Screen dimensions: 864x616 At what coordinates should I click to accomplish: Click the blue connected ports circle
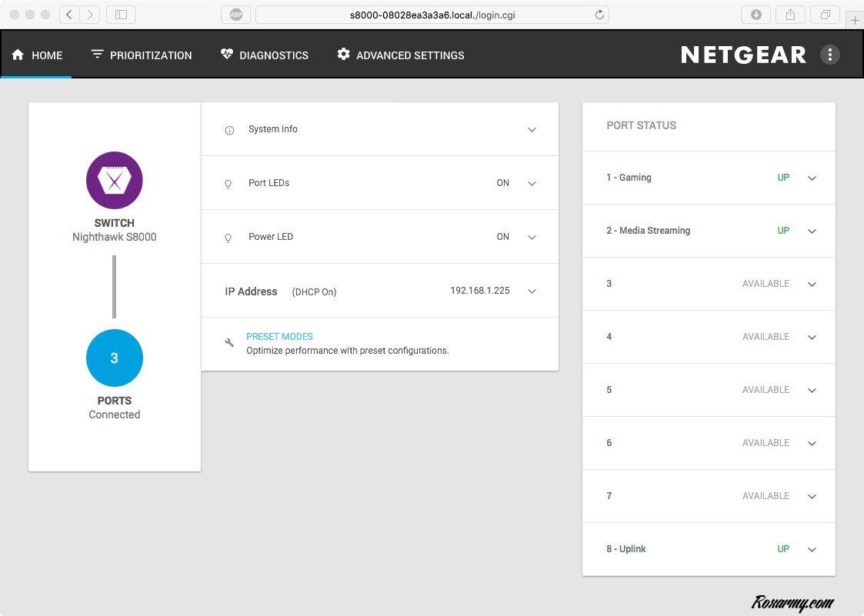click(114, 358)
